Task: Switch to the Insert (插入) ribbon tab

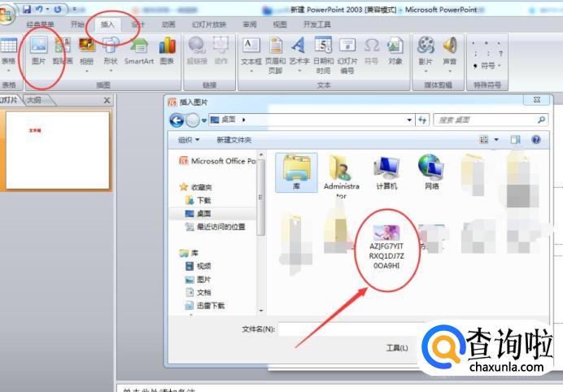Action: click(x=107, y=24)
